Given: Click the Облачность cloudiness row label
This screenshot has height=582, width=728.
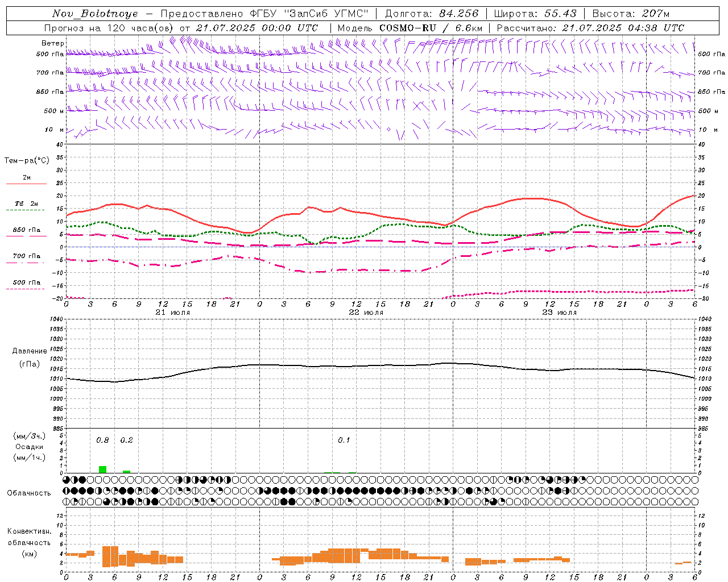Looking at the screenshot, I should [x=29, y=493].
